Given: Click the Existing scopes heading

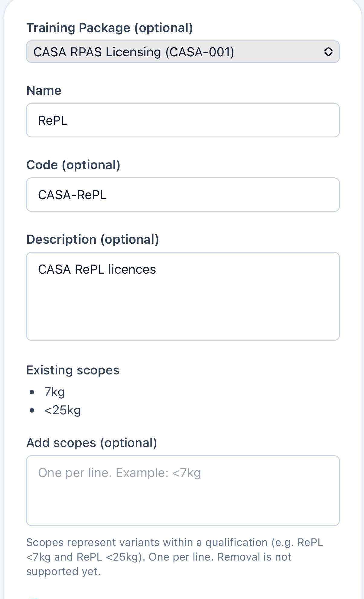Looking at the screenshot, I should tap(73, 370).
